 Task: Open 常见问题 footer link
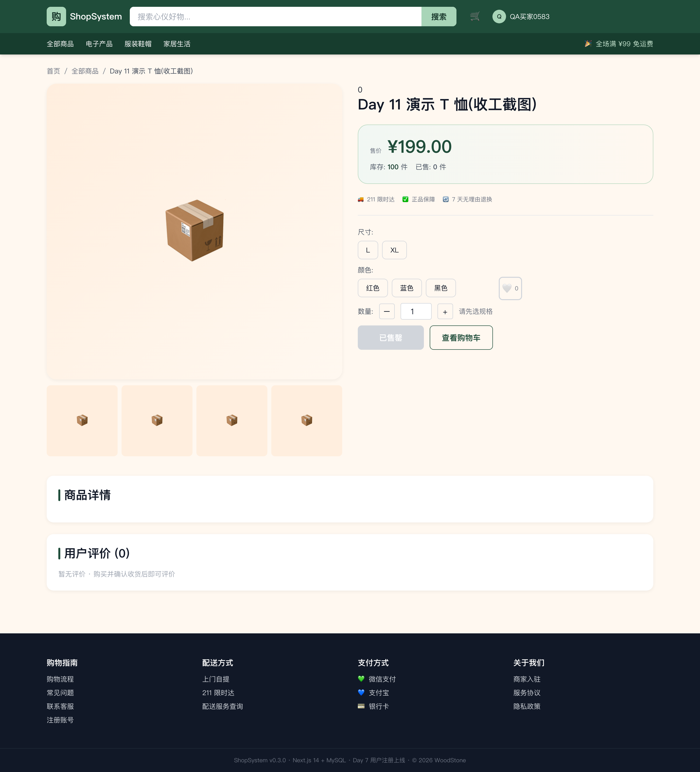pos(60,693)
